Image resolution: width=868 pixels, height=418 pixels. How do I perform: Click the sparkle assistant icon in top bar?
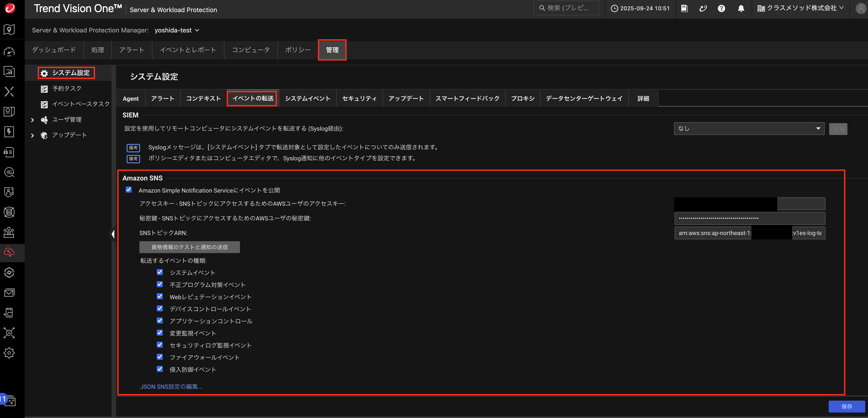(703, 8)
